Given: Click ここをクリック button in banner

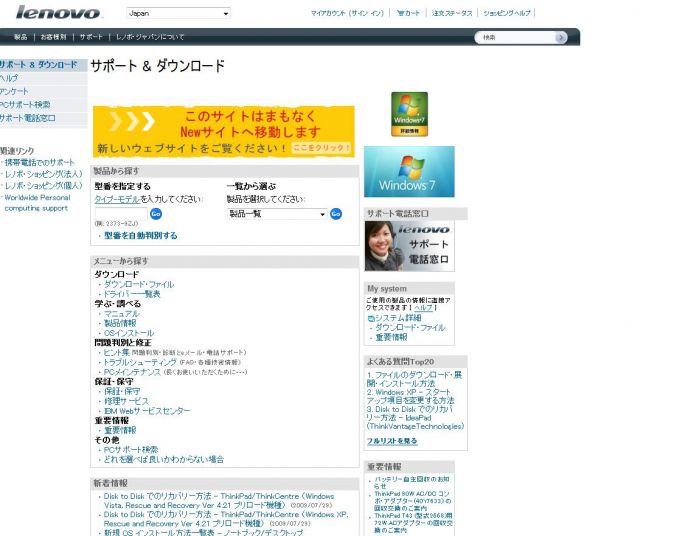Looking at the screenshot, I should point(321,148).
